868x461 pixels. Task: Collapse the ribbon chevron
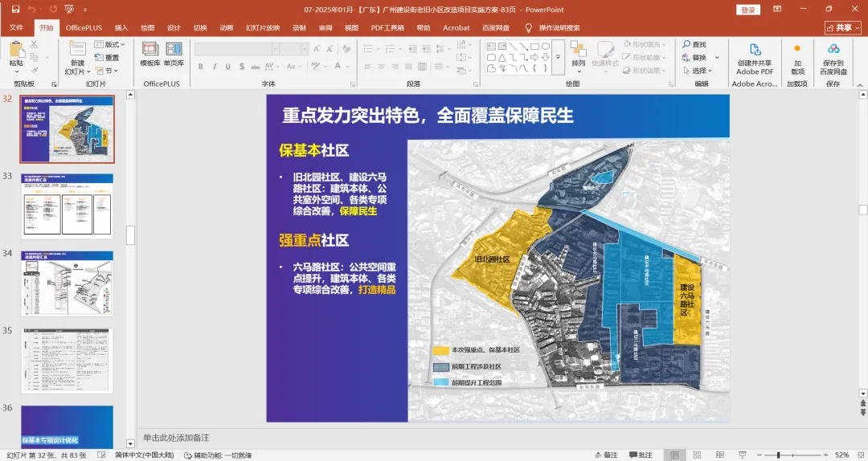(x=860, y=84)
